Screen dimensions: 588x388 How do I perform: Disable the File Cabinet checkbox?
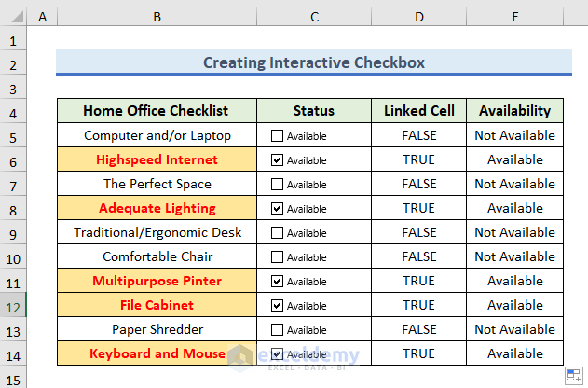click(277, 305)
